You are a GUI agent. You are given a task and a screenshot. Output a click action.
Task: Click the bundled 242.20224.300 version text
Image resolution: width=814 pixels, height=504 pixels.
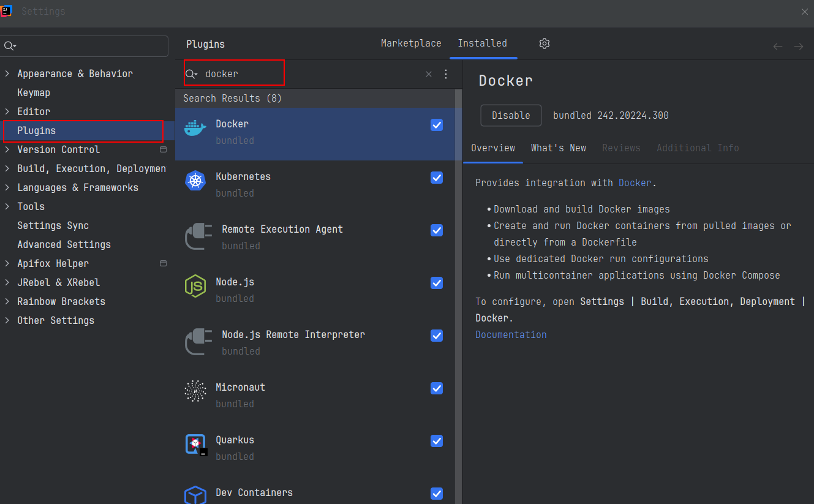coord(611,115)
